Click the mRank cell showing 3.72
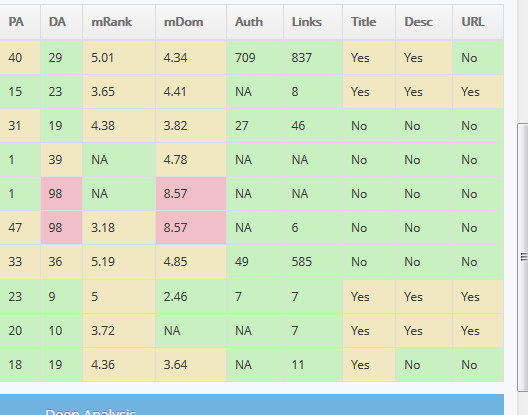 [x=119, y=331]
